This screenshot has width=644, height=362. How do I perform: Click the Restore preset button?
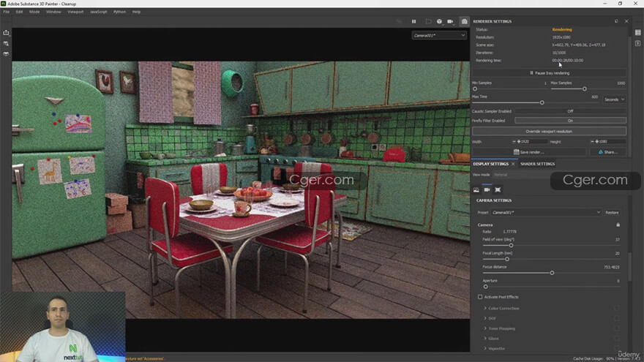(612, 213)
